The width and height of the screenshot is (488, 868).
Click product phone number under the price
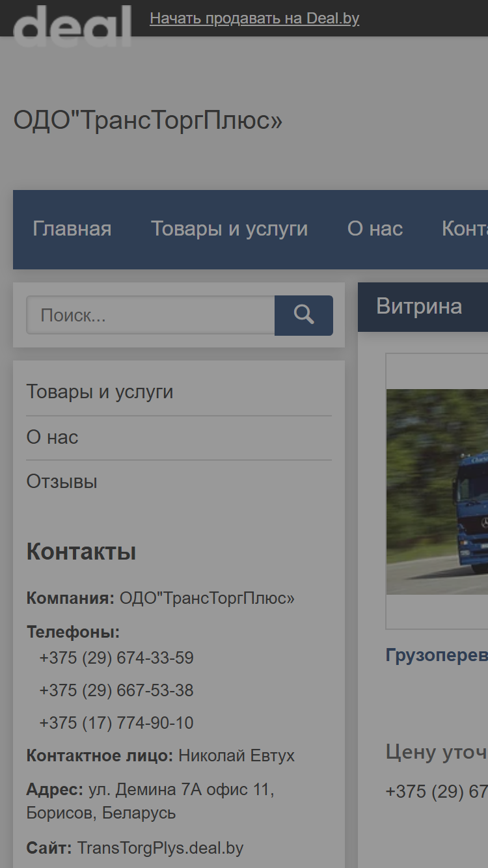pyautogui.click(x=437, y=791)
